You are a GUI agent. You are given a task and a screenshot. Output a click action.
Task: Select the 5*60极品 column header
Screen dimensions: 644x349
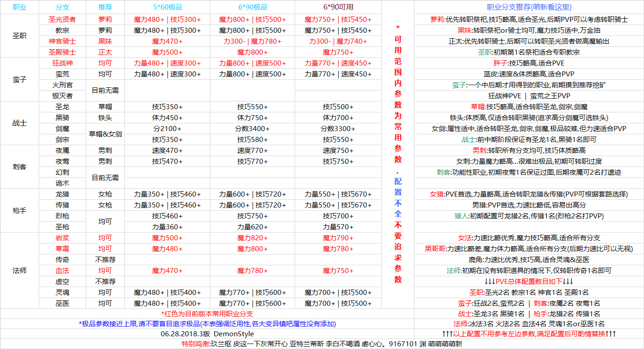[167, 7]
